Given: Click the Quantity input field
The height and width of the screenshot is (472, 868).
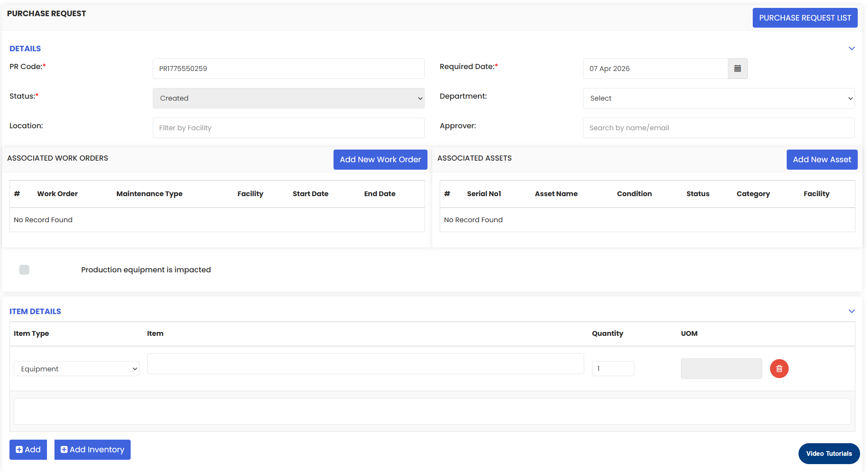Looking at the screenshot, I should pyautogui.click(x=613, y=369).
